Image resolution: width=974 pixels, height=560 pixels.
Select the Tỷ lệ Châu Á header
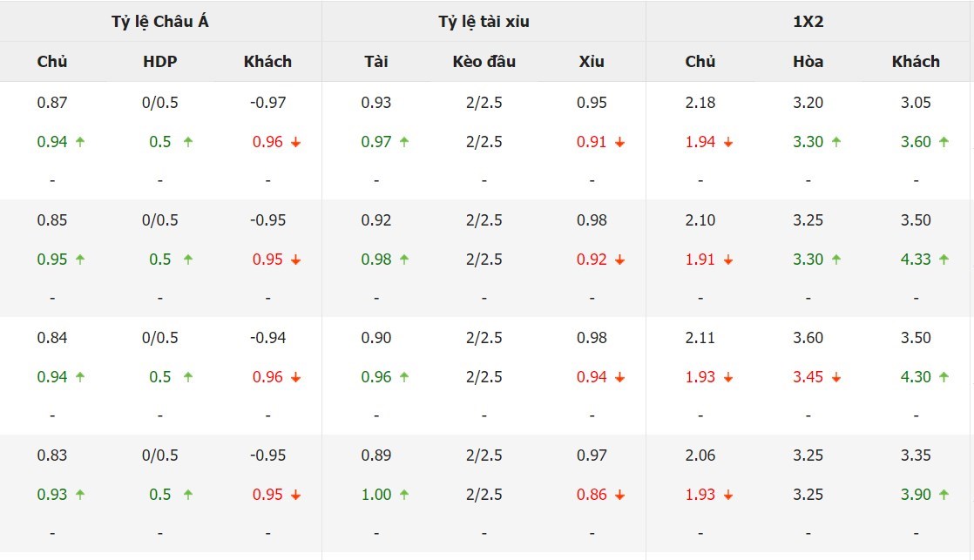point(160,22)
